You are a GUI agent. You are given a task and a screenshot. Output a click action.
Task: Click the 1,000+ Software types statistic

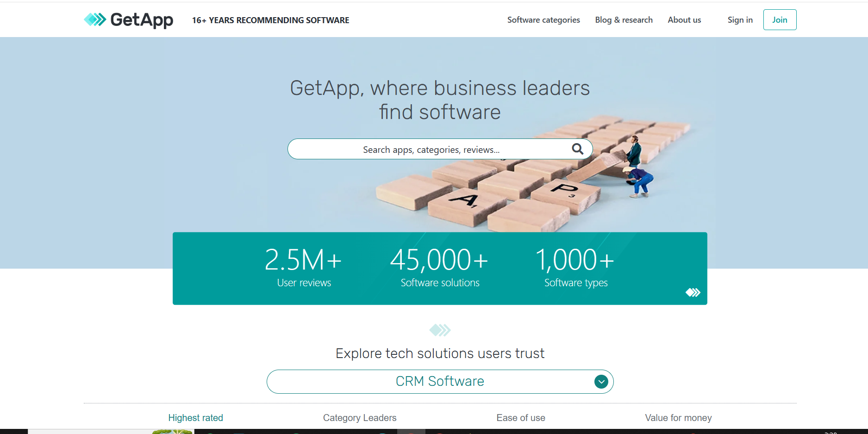tap(575, 267)
